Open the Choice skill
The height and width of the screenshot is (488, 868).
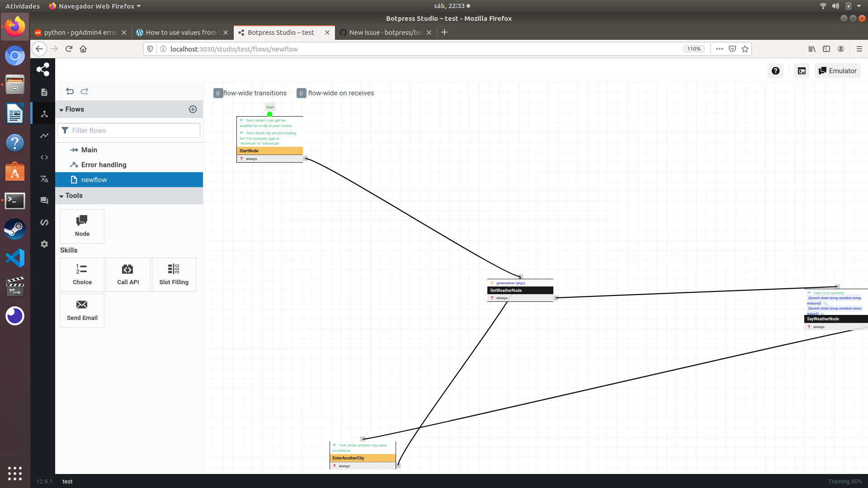tap(82, 274)
